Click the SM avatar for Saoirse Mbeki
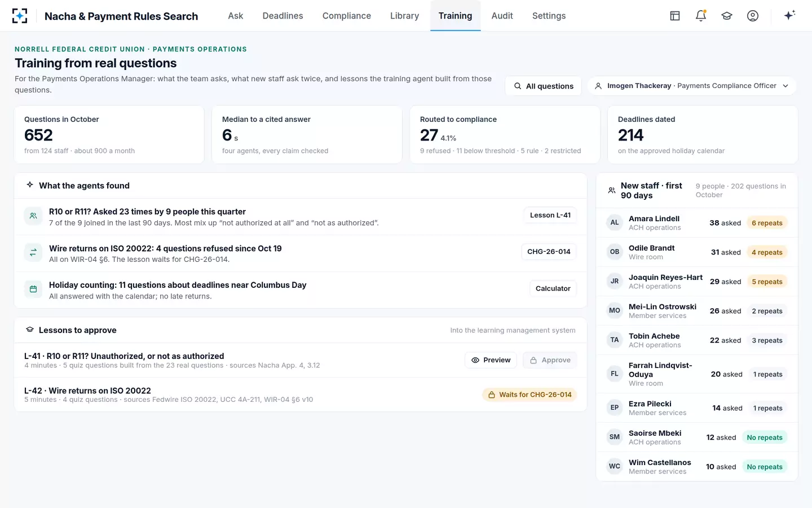The image size is (812, 508). [x=615, y=437]
